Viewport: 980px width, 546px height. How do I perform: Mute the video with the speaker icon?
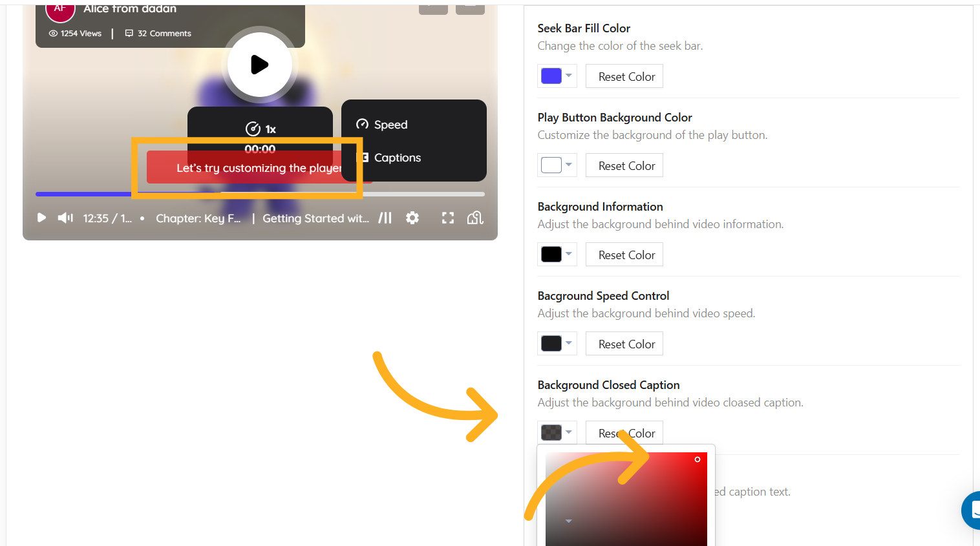(x=65, y=218)
